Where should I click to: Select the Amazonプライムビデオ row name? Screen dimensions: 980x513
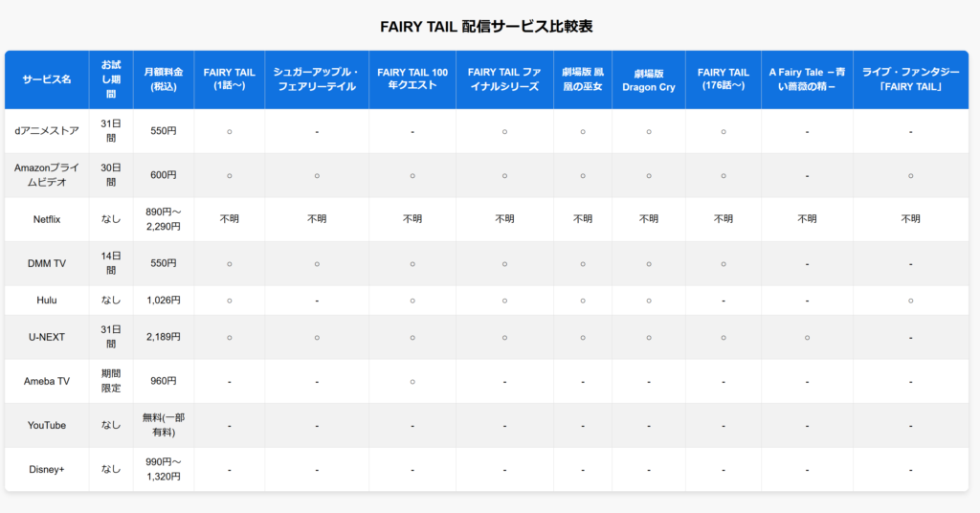click(x=47, y=175)
